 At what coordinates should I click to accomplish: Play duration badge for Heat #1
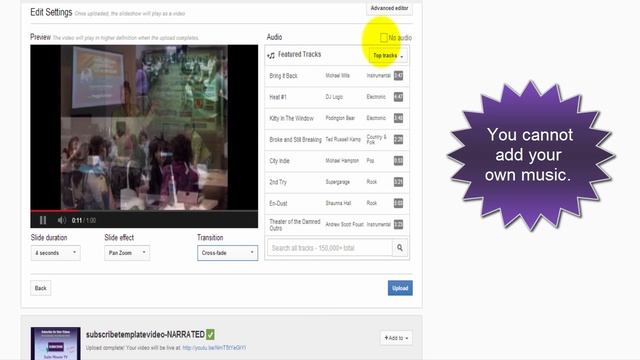tap(398, 97)
